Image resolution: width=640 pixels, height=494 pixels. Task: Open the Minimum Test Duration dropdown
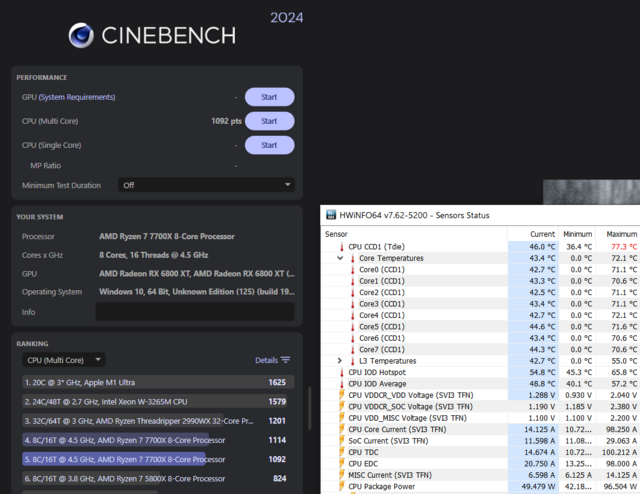point(206,185)
